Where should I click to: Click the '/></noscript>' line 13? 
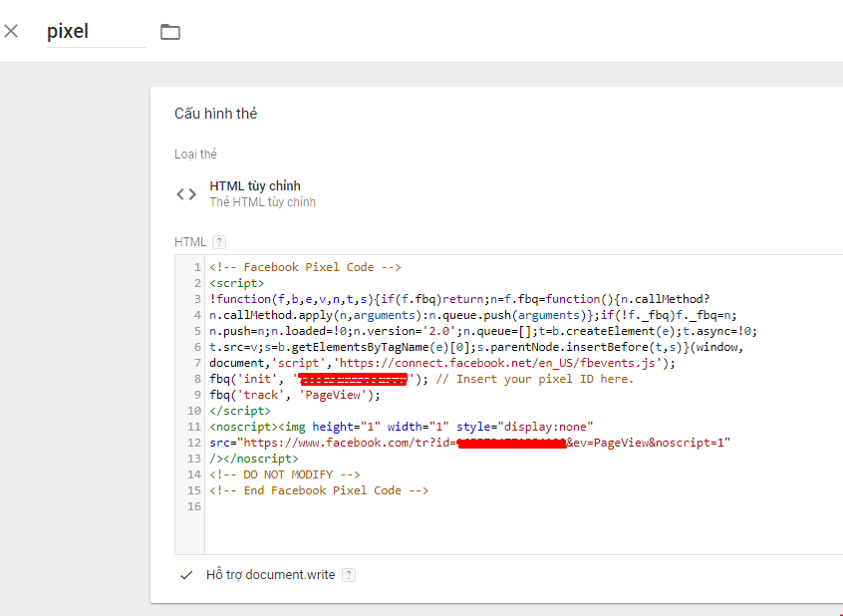tap(254, 459)
